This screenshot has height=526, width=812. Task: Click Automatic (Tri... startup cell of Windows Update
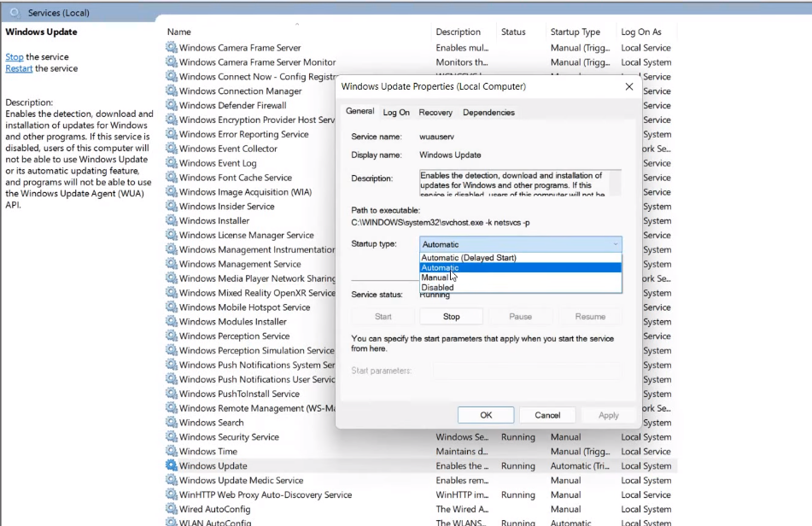tap(580, 465)
